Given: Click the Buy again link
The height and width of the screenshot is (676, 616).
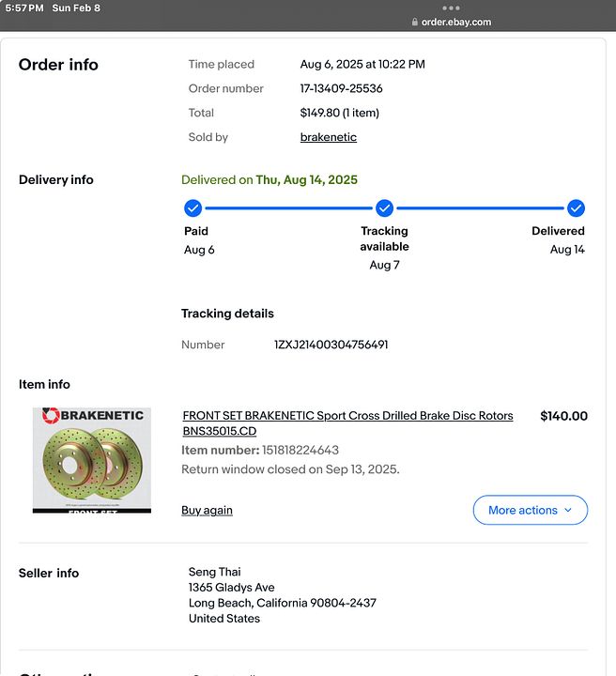Looking at the screenshot, I should (207, 510).
